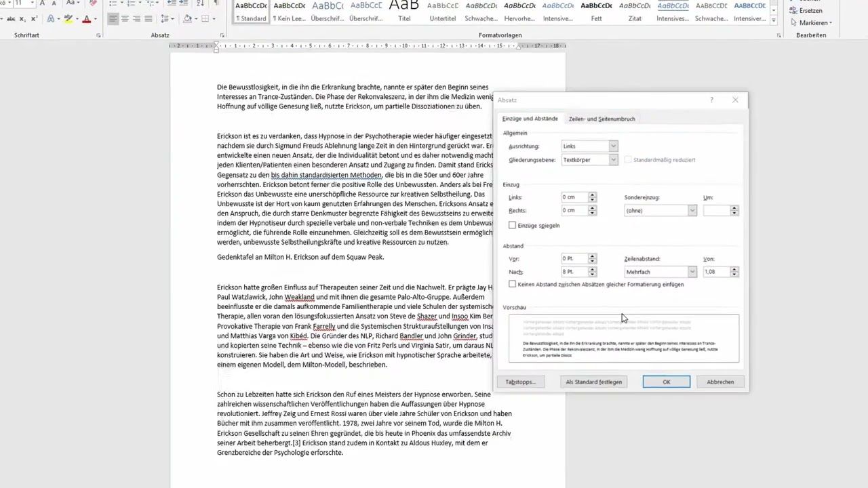Apply the Standard style
This screenshot has height=488, width=868.
tap(251, 12)
